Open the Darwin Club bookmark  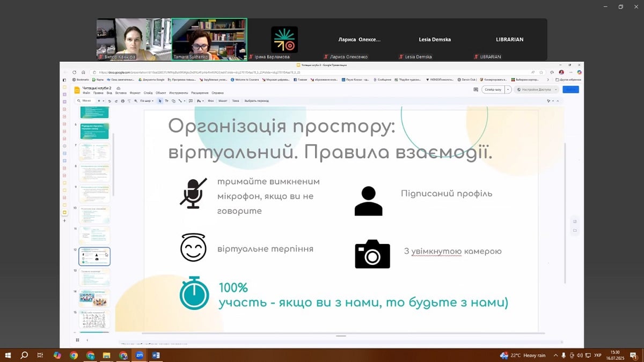tap(467, 79)
